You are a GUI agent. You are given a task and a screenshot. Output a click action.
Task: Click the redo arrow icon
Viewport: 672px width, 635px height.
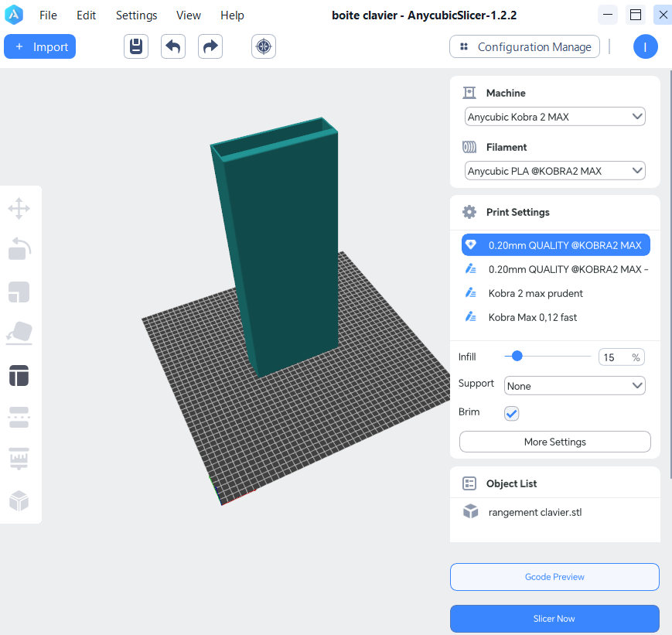(x=210, y=46)
